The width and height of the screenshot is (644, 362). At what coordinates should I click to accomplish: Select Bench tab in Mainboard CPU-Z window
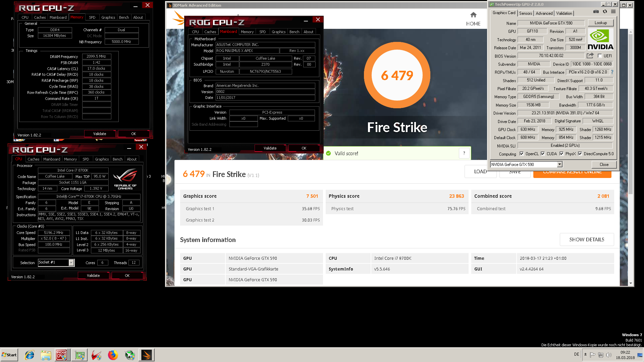(294, 32)
